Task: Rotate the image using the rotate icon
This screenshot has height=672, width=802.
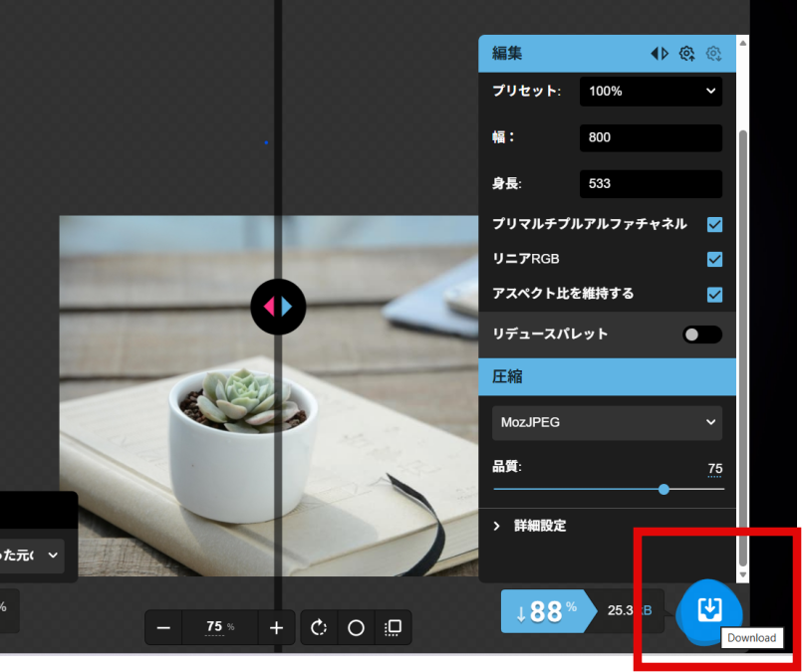Action: (x=319, y=627)
